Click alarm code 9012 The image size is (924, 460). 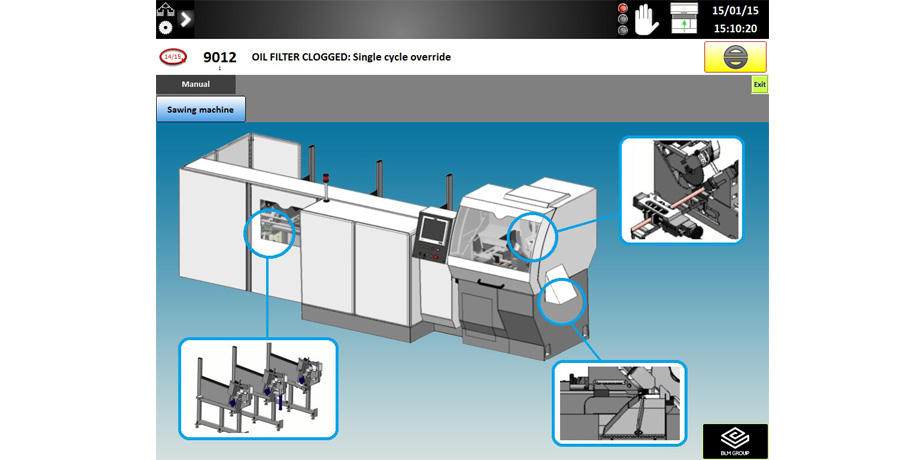pos(219,58)
